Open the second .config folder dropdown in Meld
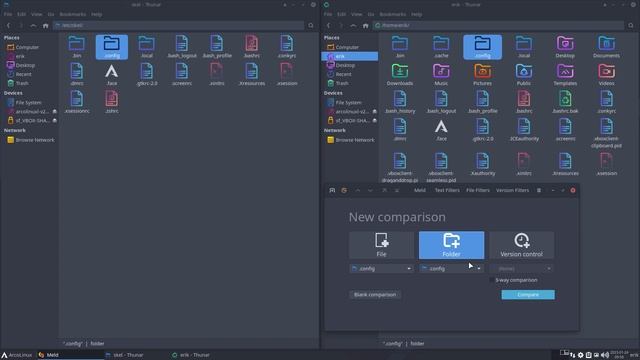Viewport: 640px width, 360px height. pyautogui.click(x=451, y=269)
